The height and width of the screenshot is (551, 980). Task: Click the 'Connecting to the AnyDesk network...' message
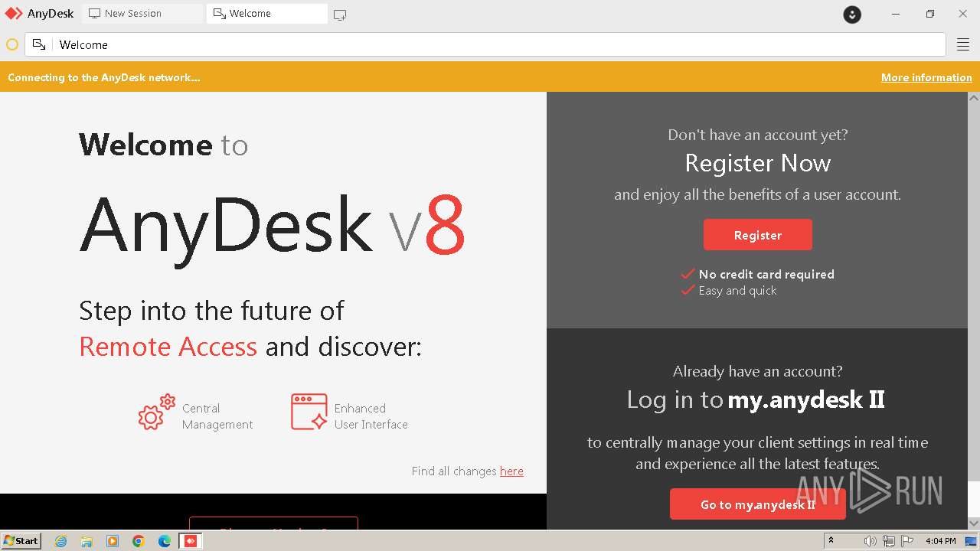point(104,77)
